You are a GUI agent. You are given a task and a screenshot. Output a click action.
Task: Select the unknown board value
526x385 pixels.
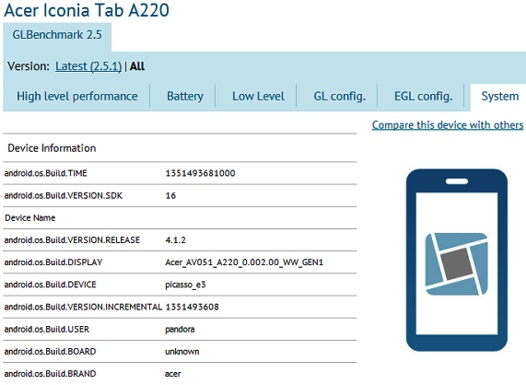(x=182, y=351)
